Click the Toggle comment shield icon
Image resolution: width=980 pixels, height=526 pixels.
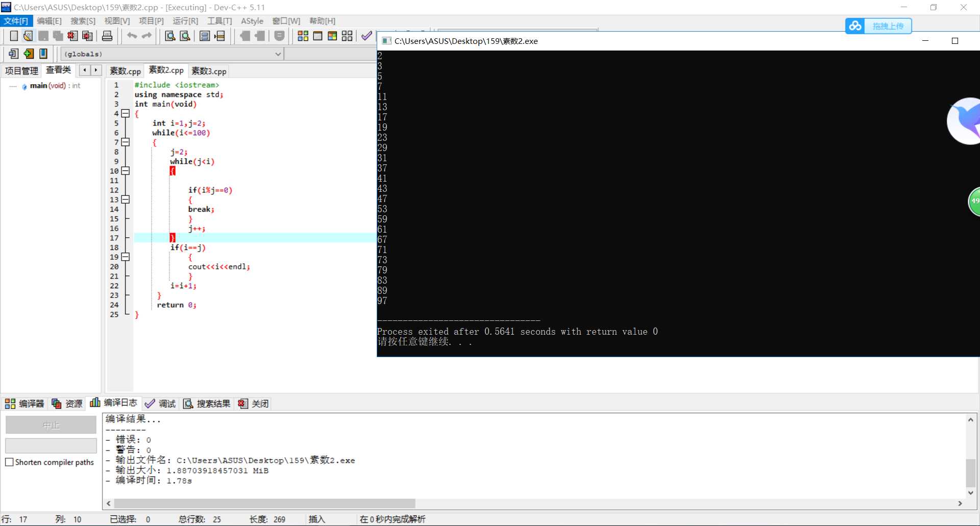[279, 36]
